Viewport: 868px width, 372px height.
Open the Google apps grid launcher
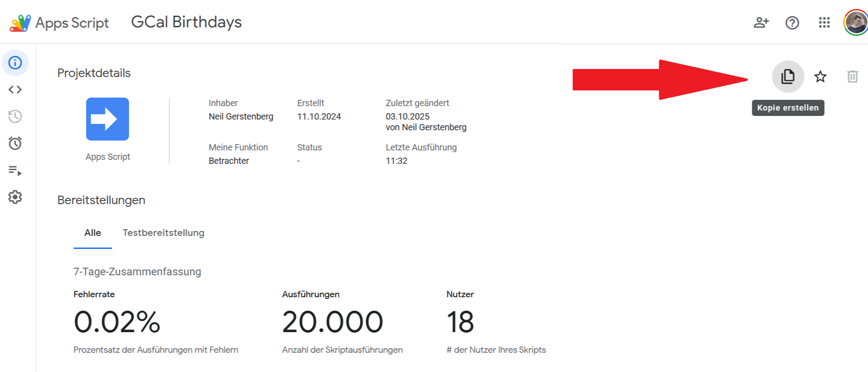pyautogui.click(x=824, y=22)
